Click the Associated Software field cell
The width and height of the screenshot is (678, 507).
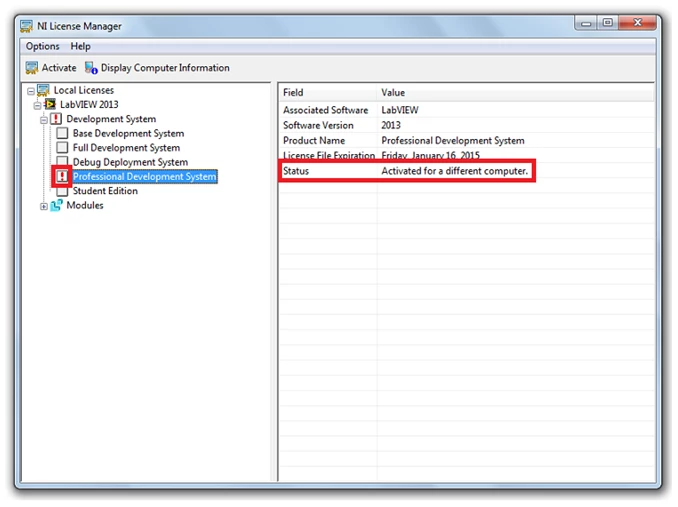click(326, 110)
